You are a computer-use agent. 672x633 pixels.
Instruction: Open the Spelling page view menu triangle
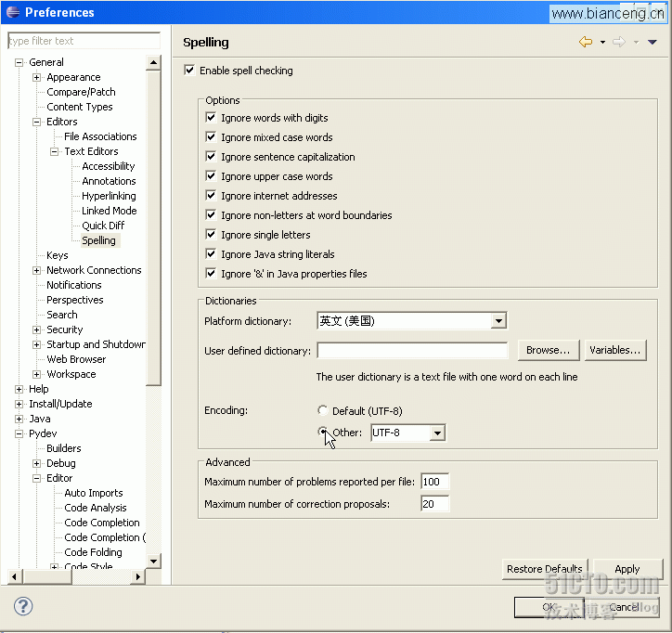tap(653, 42)
